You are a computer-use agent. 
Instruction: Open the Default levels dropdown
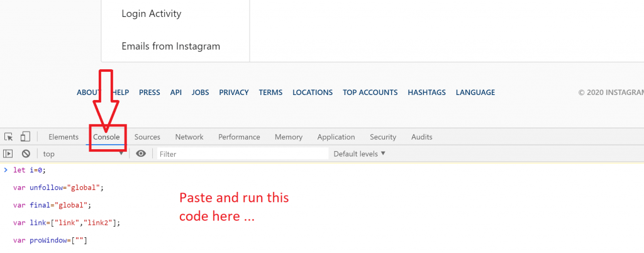(x=359, y=154)
